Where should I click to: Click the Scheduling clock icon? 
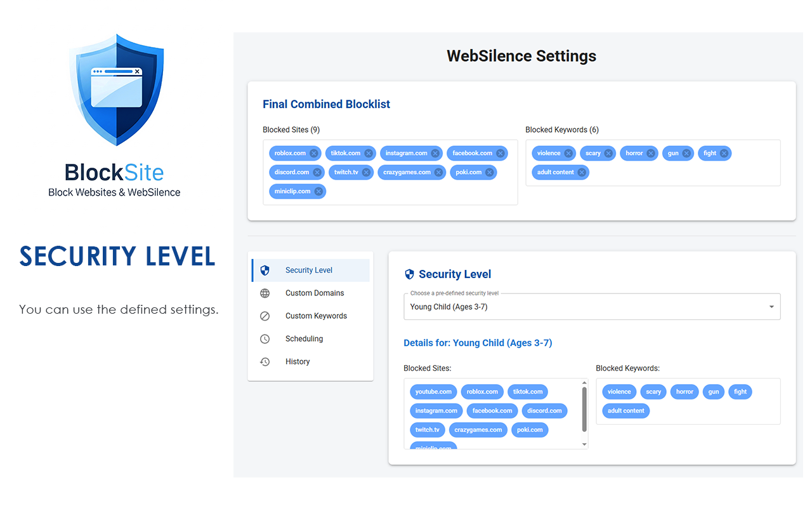[265, 338]
